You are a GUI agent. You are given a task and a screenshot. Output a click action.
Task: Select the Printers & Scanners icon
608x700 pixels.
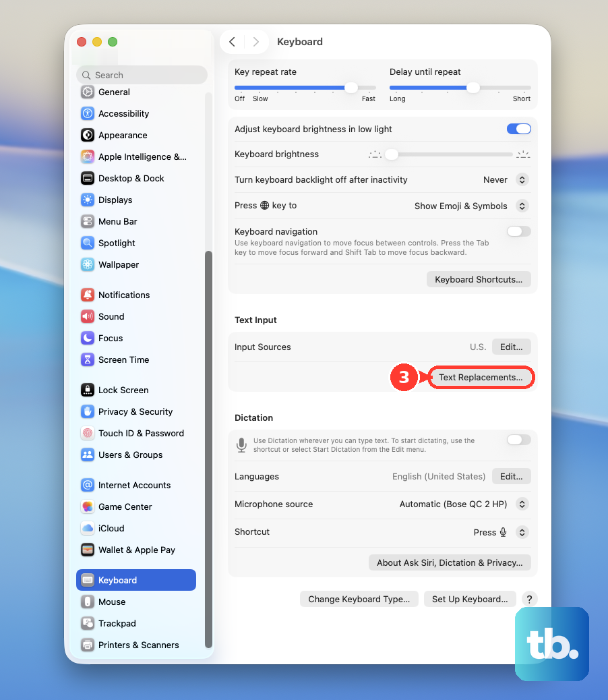pyautogui.click(x=88, y=645)
